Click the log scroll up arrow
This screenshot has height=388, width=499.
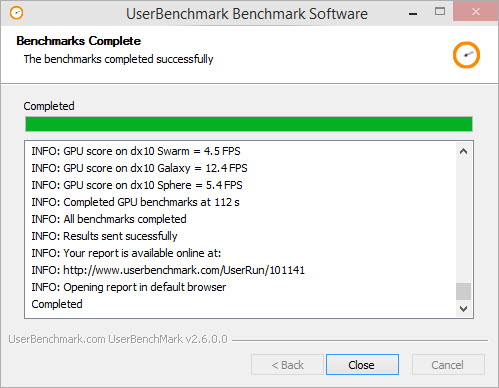point(463,151)
